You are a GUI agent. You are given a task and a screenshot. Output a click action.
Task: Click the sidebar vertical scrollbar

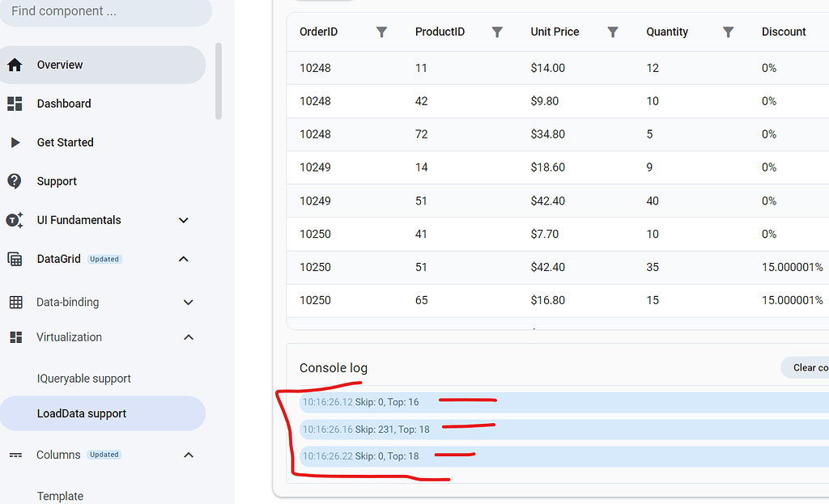pyautogui.click(x=219, y=81)
